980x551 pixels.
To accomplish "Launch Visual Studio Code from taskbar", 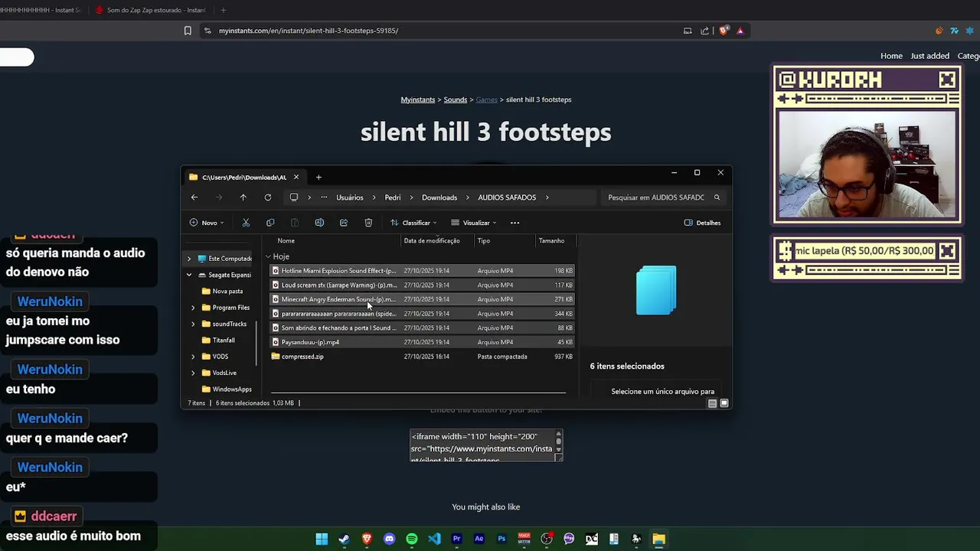I will coord(434,539).
